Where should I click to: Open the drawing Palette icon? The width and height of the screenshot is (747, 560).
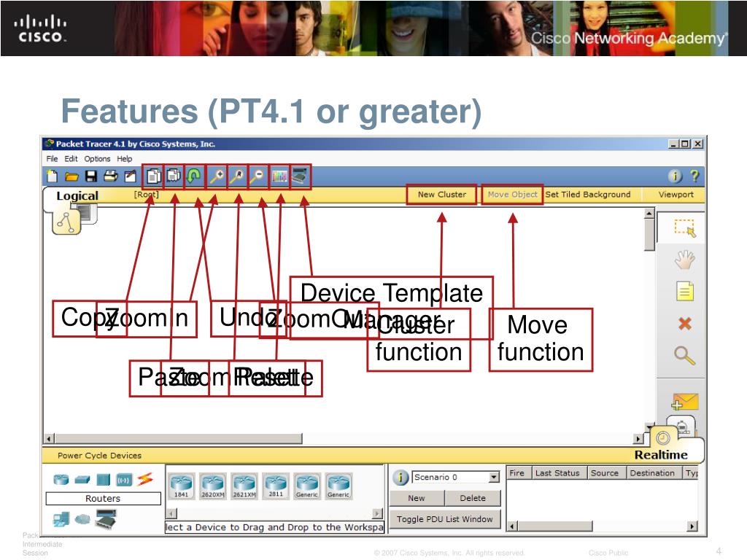[x=279, y=176]
